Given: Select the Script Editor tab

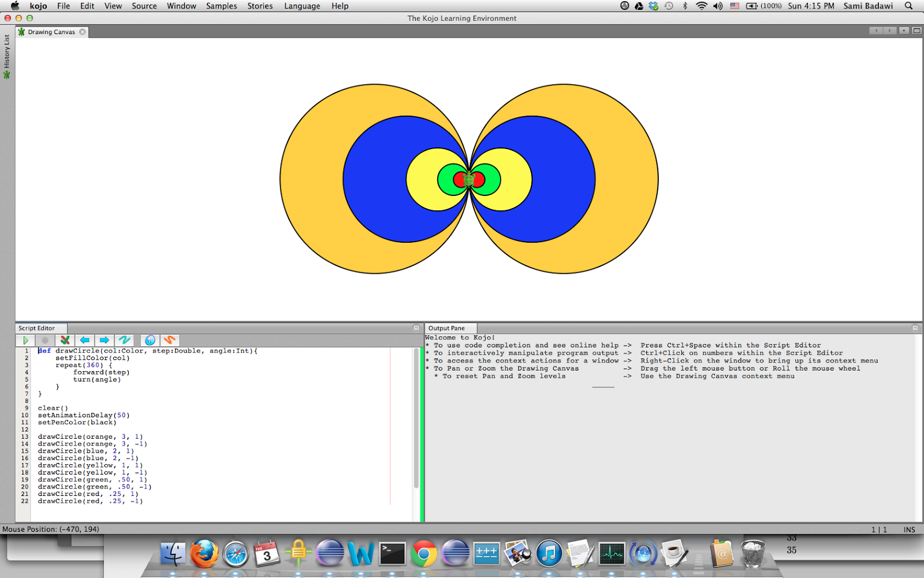Looking at the screenshot, I should click(x=37, y=328).
